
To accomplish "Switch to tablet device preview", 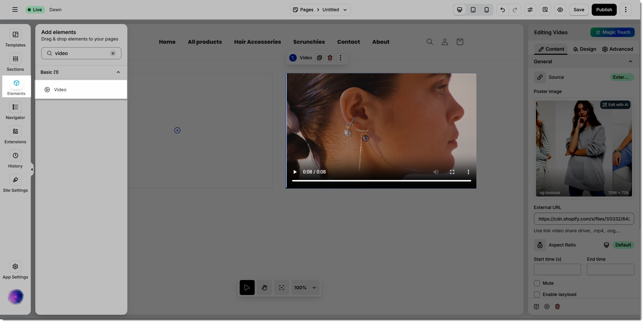I will pos(473,10).
